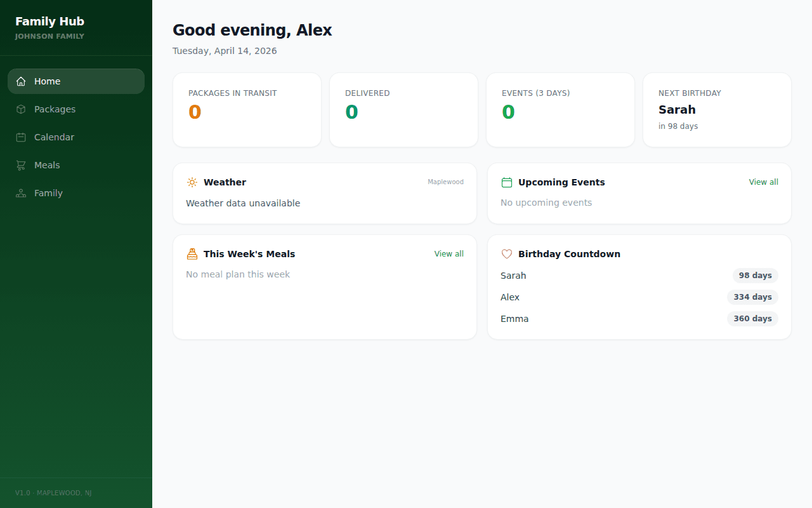The width and height of the screenshot is (812, 508).
Task: Click the Maplewood location label in Weather
Action: coord(445,182)
